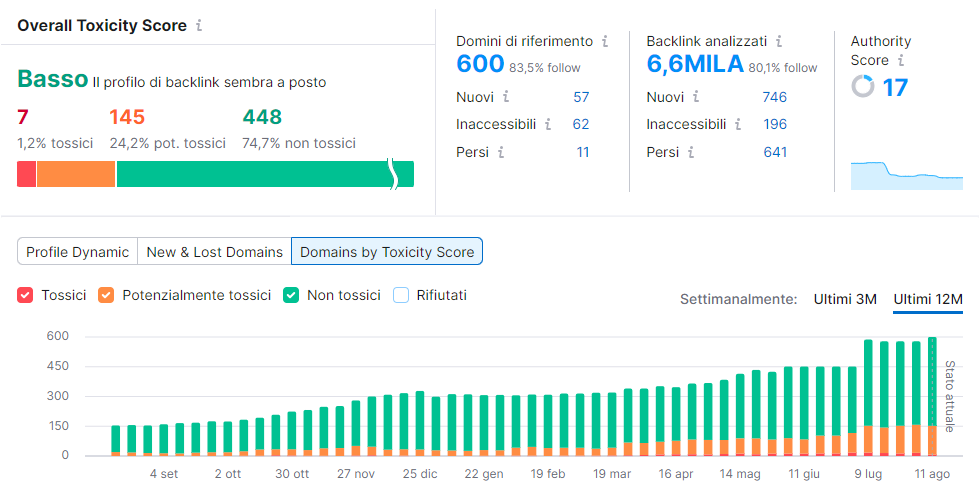980x500 pixels.
Task: Open the New & Lost Domains tab
Action: (x=214, y=252)
